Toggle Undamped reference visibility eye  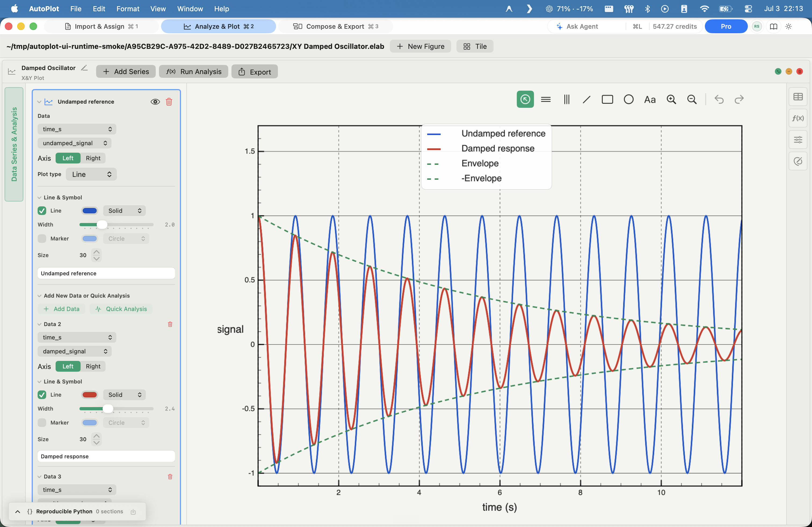coord(155,102)
